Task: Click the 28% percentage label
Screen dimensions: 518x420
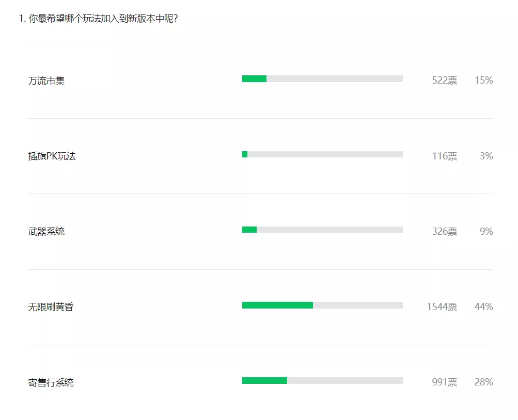Action: [483, 382]
